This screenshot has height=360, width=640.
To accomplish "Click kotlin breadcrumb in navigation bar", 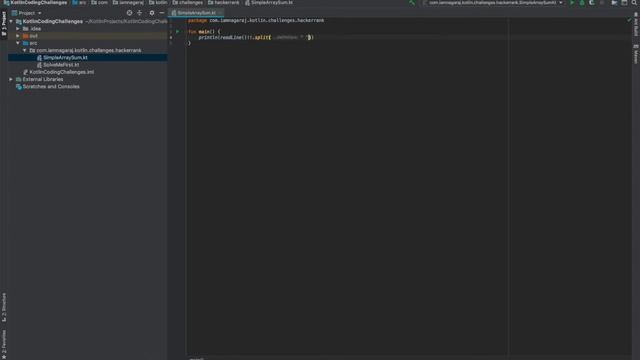I will tap(158, 2).
